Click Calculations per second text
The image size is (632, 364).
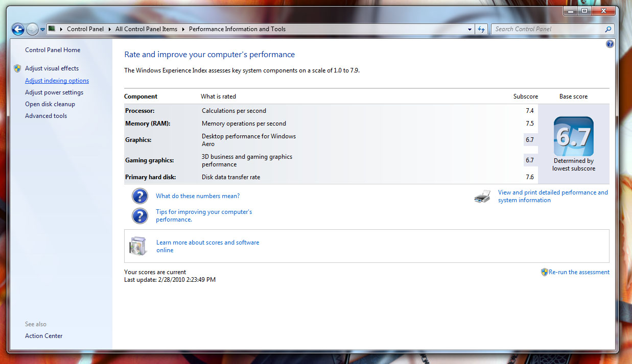point(234,111)
